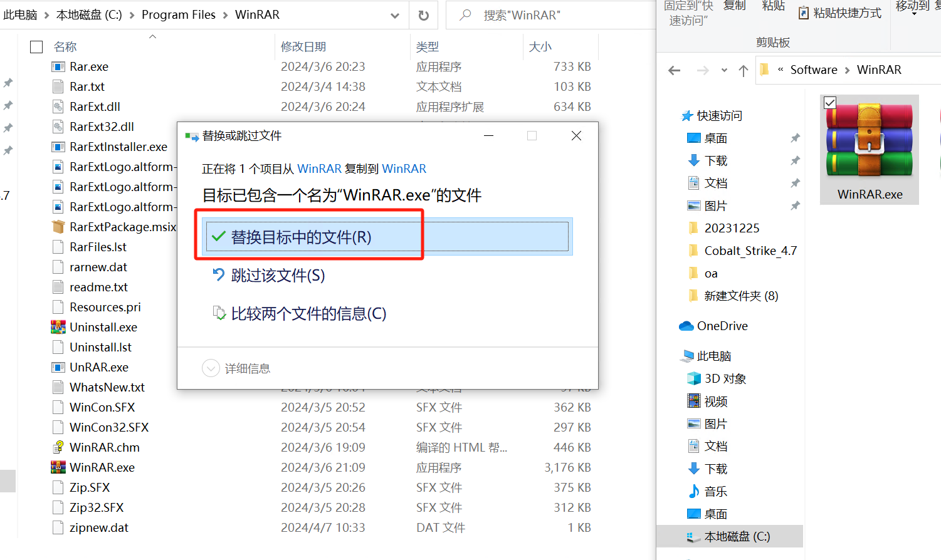Click the skip arrow icon in the dialog
This screenshot has width=941, height=560.
pyautogui.click(x=219, y=275)
